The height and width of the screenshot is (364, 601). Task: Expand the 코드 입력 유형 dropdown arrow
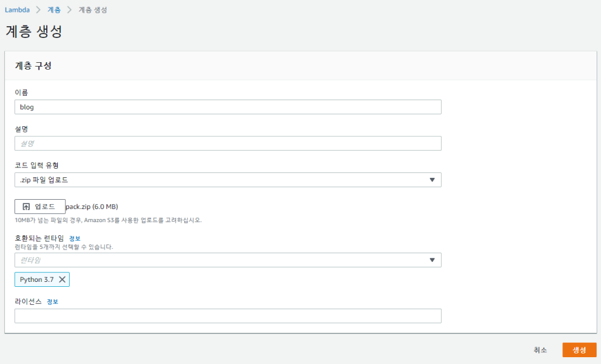click(x=432, y=180)
